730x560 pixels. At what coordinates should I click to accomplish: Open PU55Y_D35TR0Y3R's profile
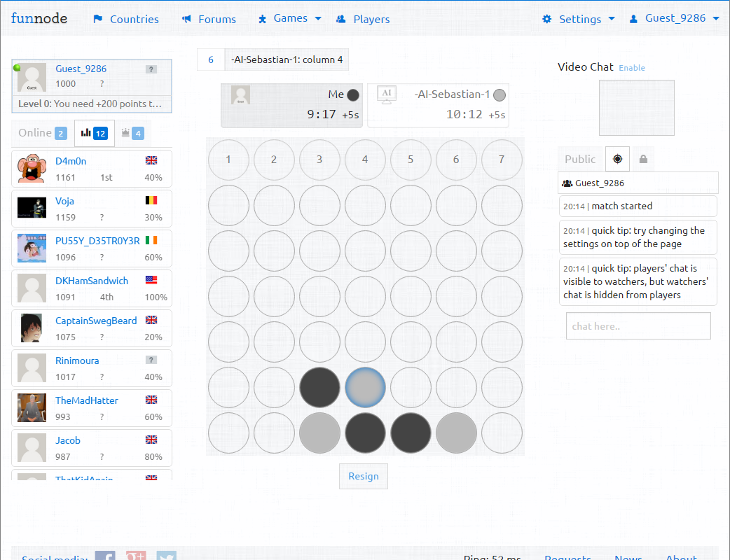point(97,241)
